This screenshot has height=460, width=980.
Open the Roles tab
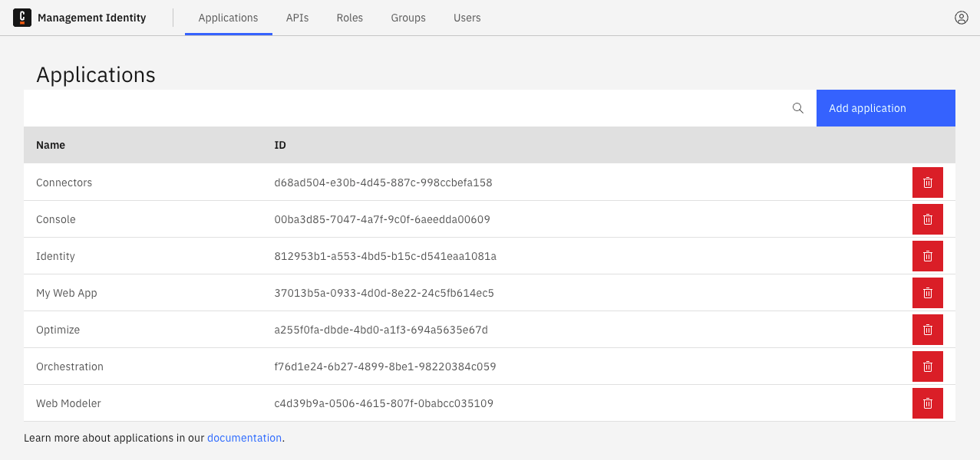pos(349,18)
